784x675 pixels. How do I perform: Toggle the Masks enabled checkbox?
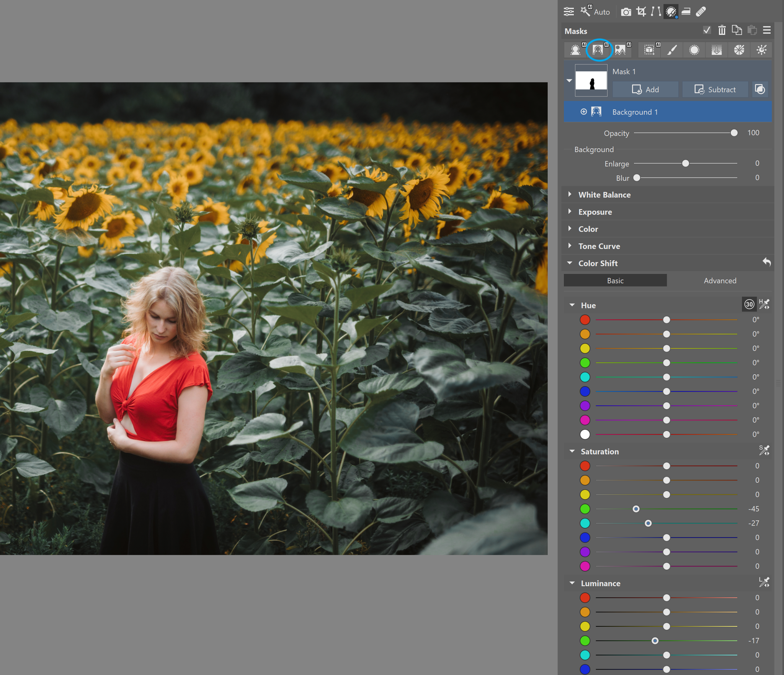click(707, 30)
